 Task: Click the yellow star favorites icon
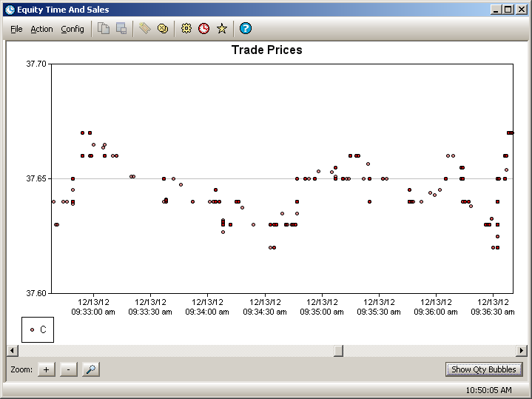click(222, 28)
